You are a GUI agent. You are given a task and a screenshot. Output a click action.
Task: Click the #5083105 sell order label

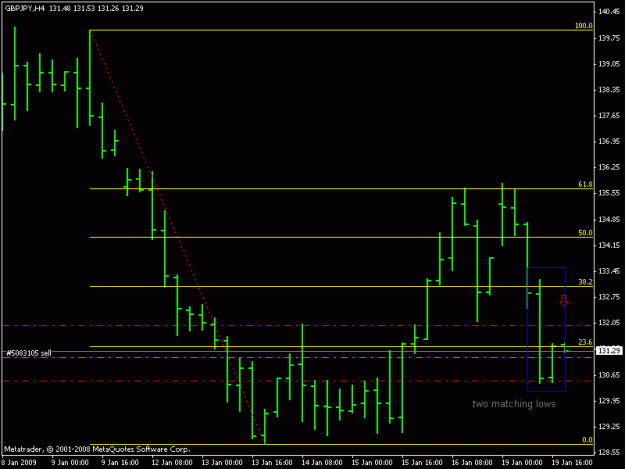[x=28, y=353]
